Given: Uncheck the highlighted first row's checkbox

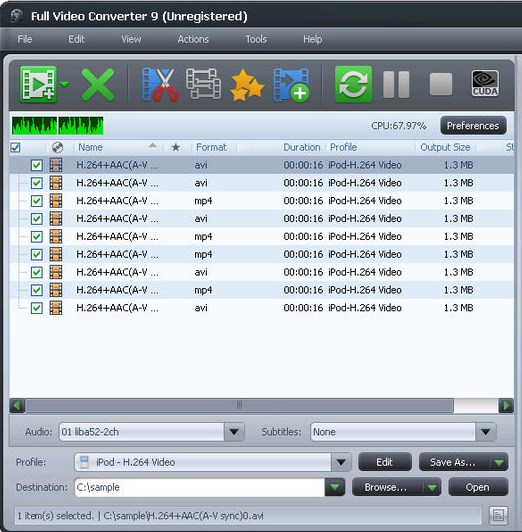Looking at the screenshot, I should coord(37,165).
